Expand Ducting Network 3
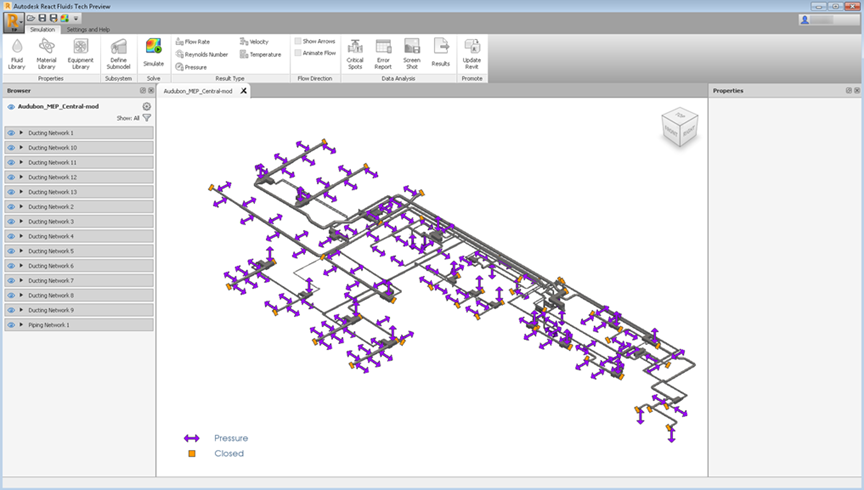 (x=21, y=222)
